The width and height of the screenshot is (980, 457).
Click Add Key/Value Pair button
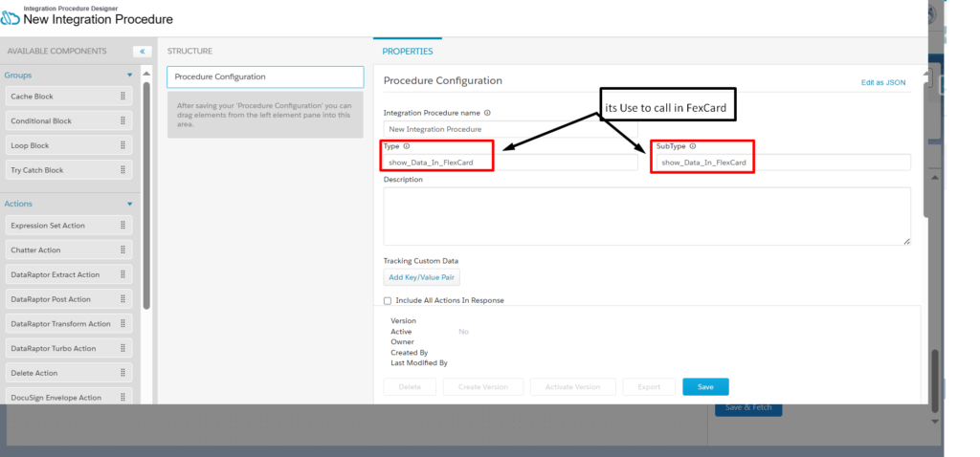(x=421, y=277)
